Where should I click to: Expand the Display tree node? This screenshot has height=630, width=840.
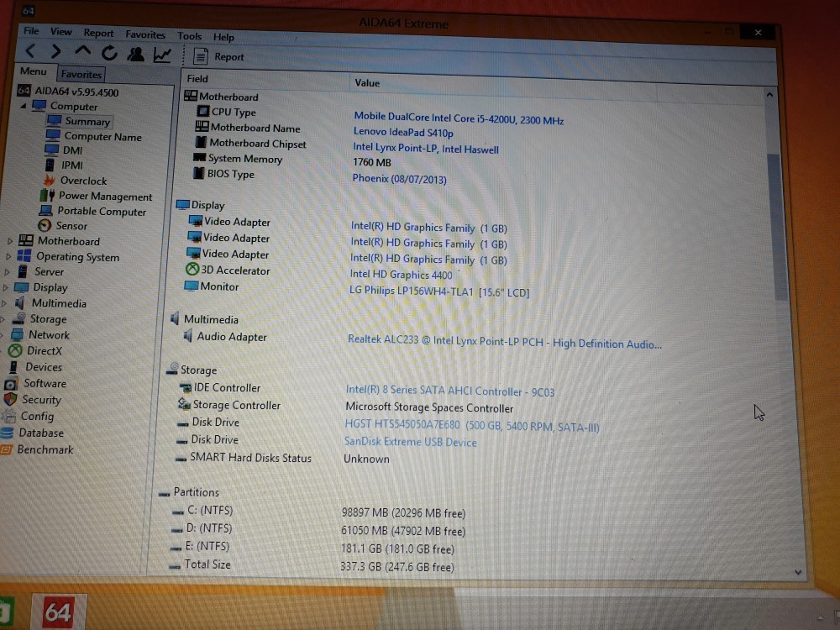point(5,287)
